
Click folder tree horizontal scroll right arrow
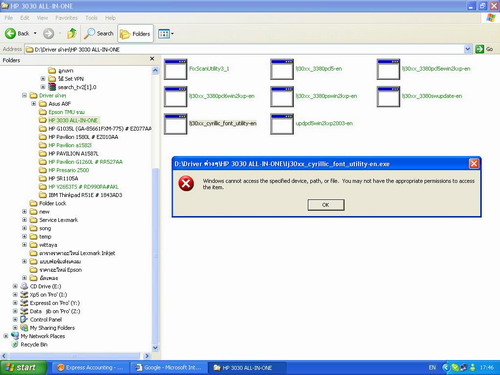tap(147, 356)
